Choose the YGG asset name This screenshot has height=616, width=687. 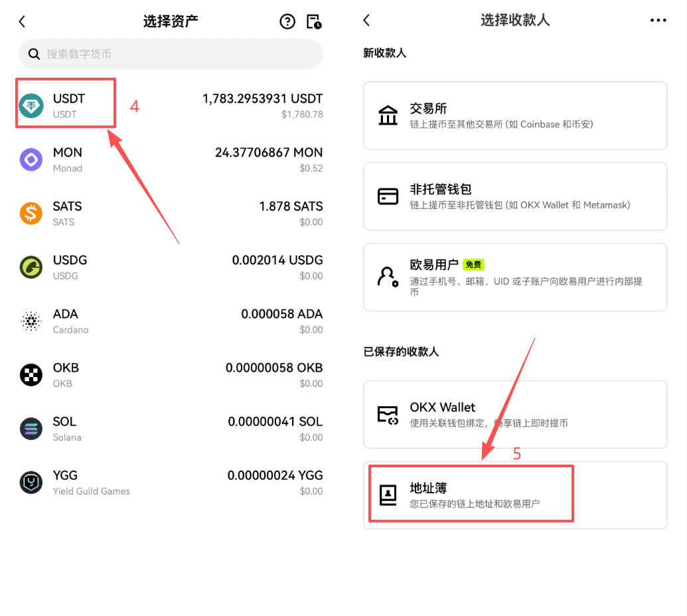pyautogui.click(x=65, y=476)
